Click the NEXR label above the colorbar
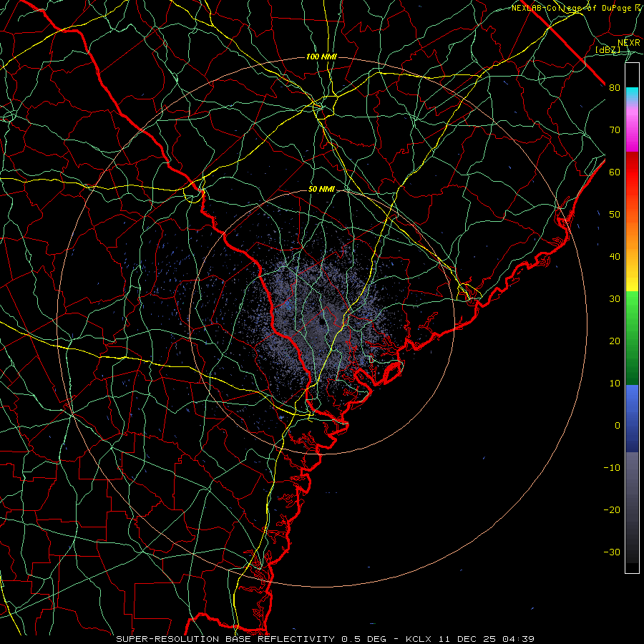Viewport: 644px width, 644px height. pyautogui.click(x=629, y=43)
